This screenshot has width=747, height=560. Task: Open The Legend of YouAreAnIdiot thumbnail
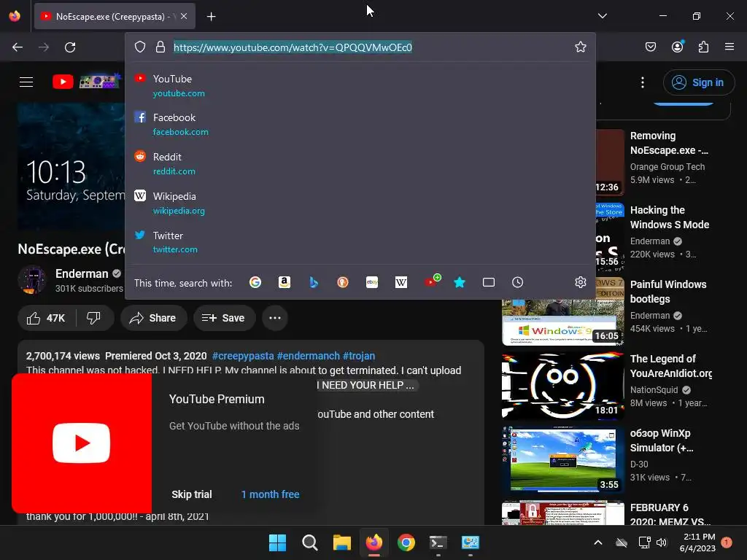click(x=562, y=386)
